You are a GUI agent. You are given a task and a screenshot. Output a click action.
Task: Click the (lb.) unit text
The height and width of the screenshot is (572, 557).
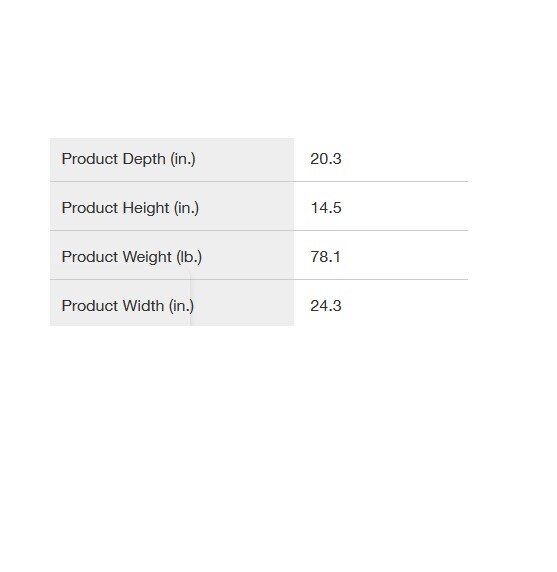[x=189, y=257]
